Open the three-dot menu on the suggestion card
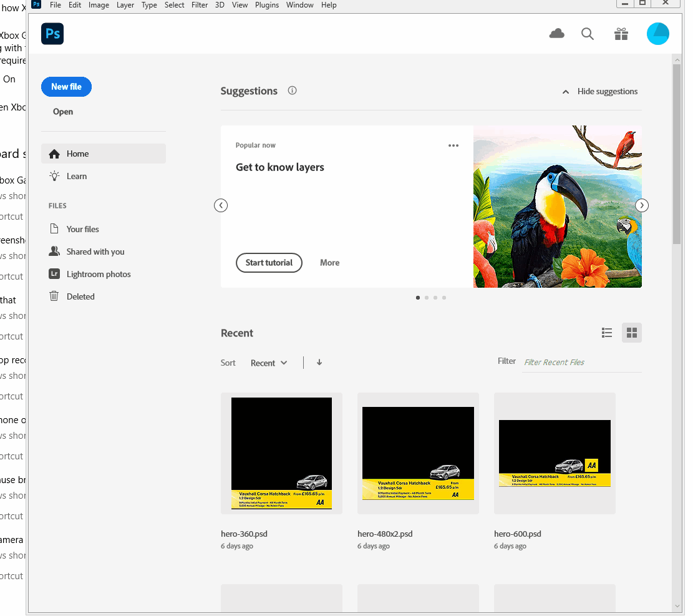The width and height of the screenshot is (693, 616). 453,145
